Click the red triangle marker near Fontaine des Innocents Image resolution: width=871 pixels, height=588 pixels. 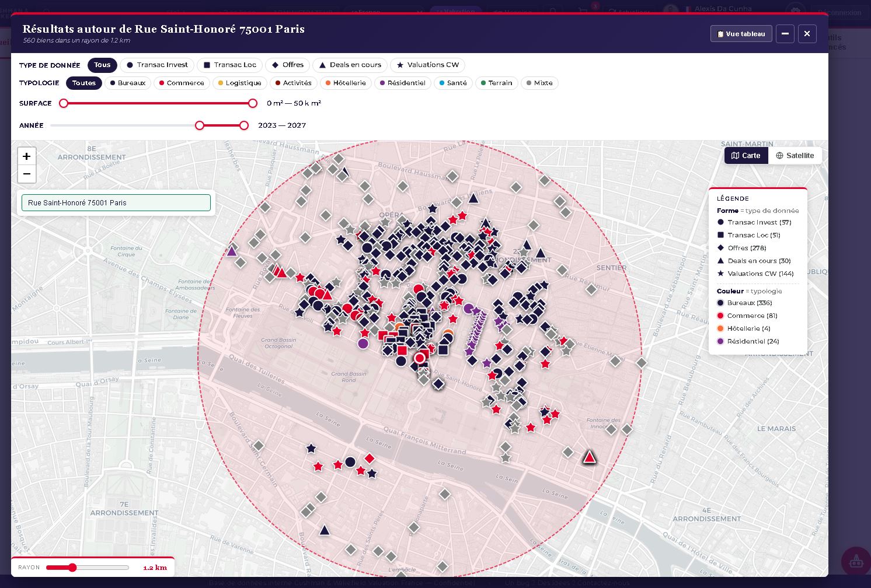[x=590, y=457]
